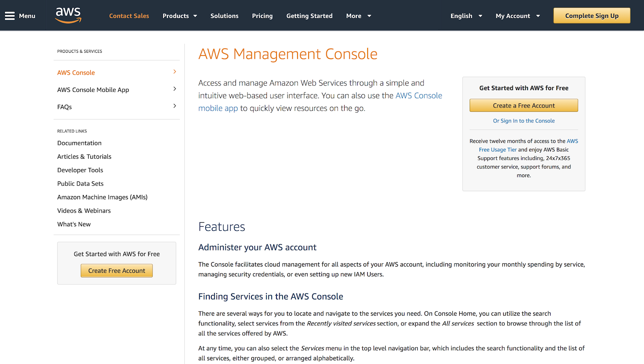
Task: Open AWS Console Mobile App item
Action: [x=93, y=90]
